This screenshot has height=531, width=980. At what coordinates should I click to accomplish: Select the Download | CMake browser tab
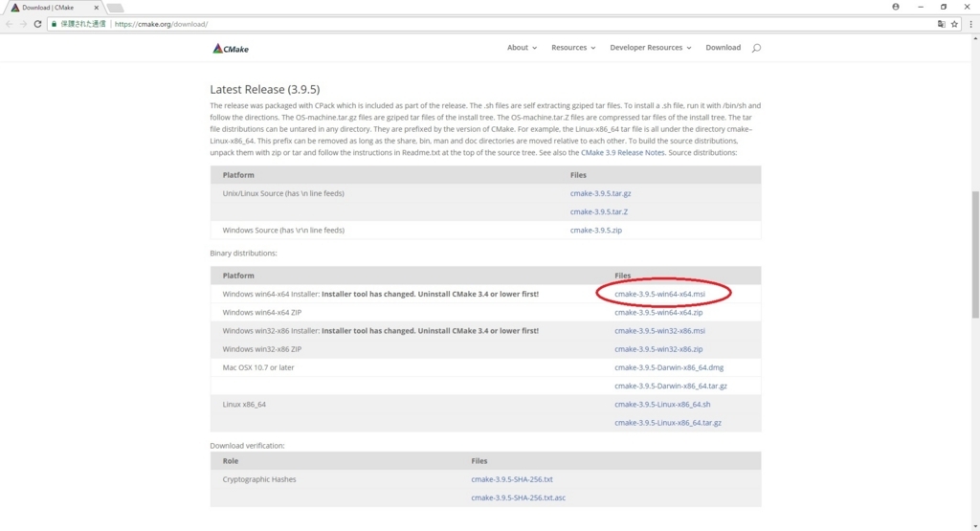click(x=54, y=8)
